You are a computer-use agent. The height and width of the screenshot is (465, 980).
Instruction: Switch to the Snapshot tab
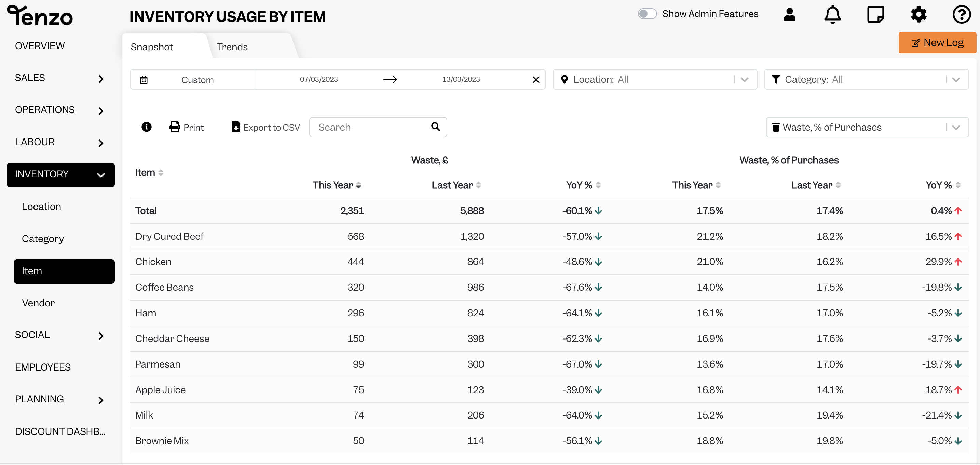(x=152, y=47)
